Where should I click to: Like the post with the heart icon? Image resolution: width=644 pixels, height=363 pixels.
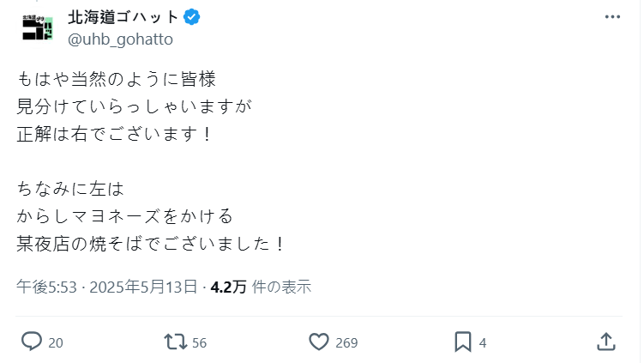point(319,342)
